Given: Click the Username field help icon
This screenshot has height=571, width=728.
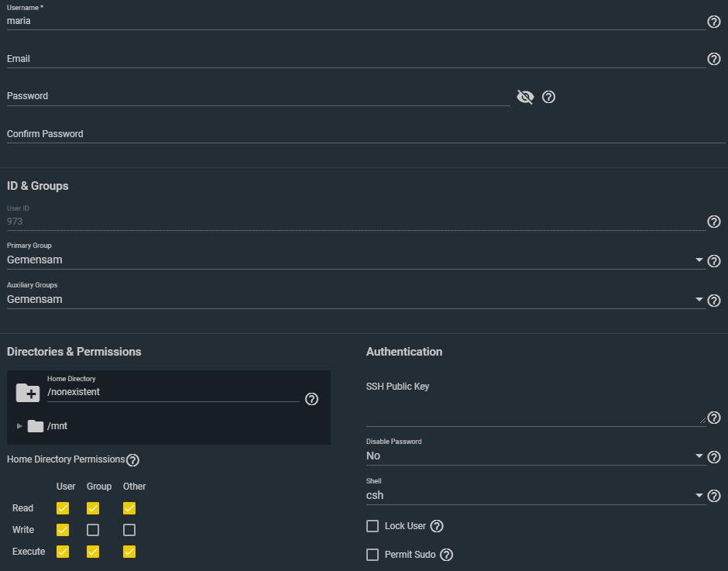Looking at the screenshot, I should tap(714, 22).
